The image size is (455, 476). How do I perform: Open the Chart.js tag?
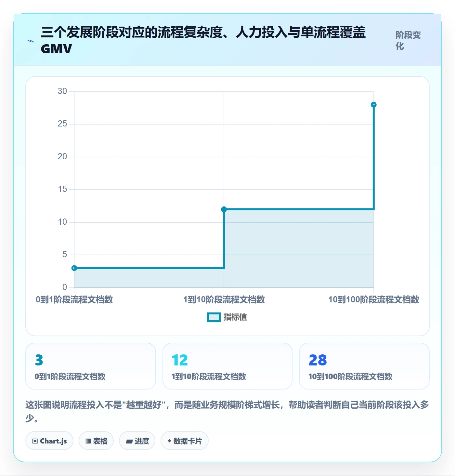coord(49,441)
